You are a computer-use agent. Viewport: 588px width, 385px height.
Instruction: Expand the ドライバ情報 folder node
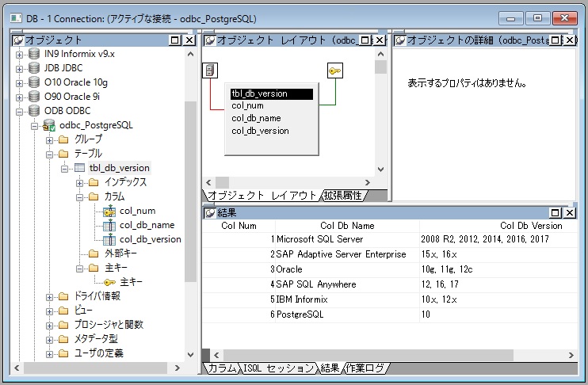click(49, 296)
